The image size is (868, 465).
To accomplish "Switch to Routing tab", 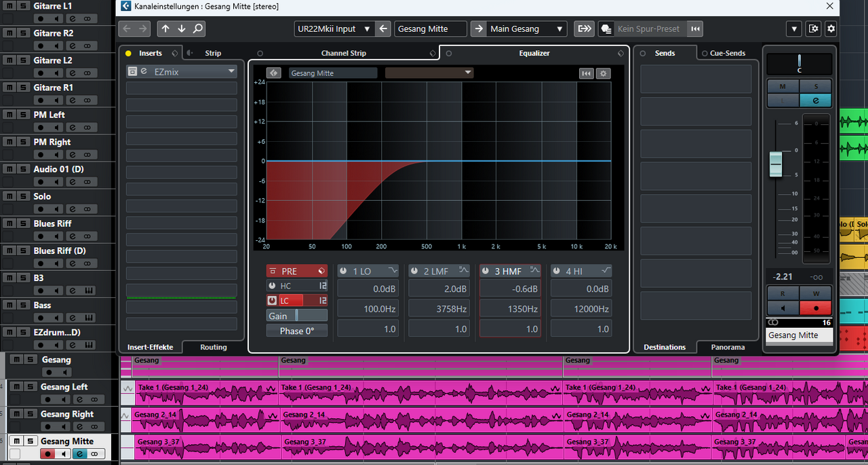I will click(x=214, y=347).
